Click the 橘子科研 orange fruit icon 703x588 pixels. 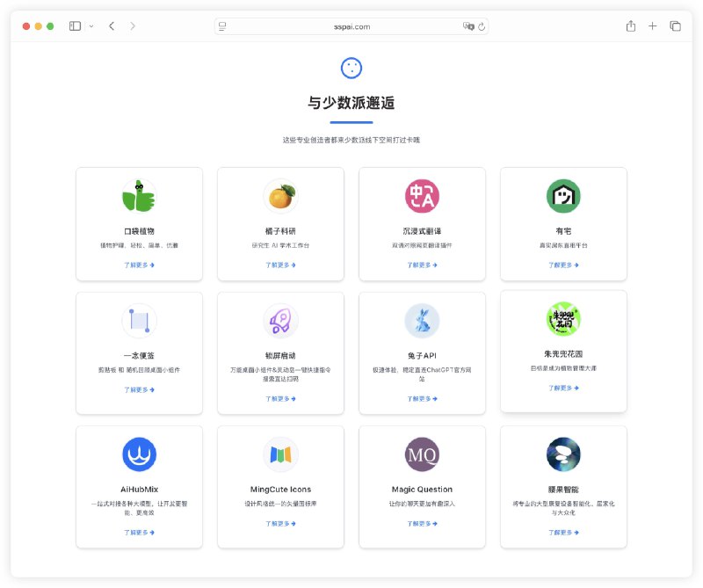tap(280, 196)
